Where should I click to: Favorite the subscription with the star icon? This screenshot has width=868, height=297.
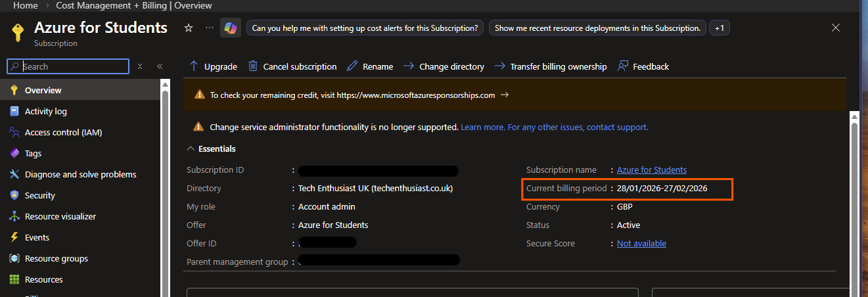coord(189,28)
